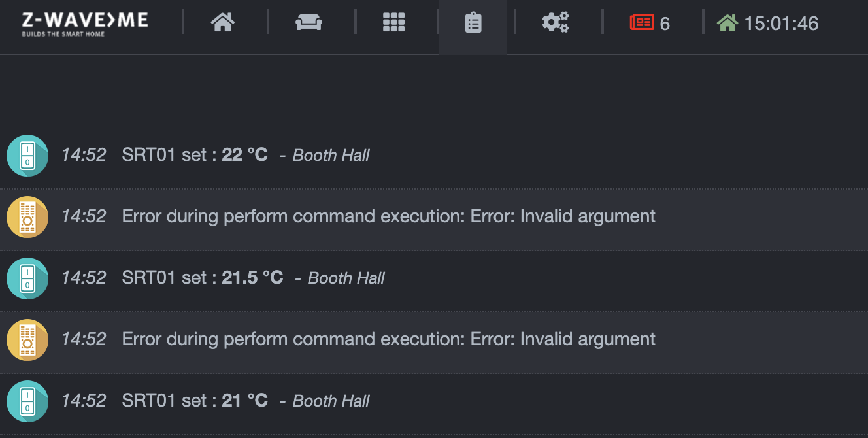This screenshot has height=438, width=868.
Task: Select the first Invalid argument error row
Action: (388, 216)
